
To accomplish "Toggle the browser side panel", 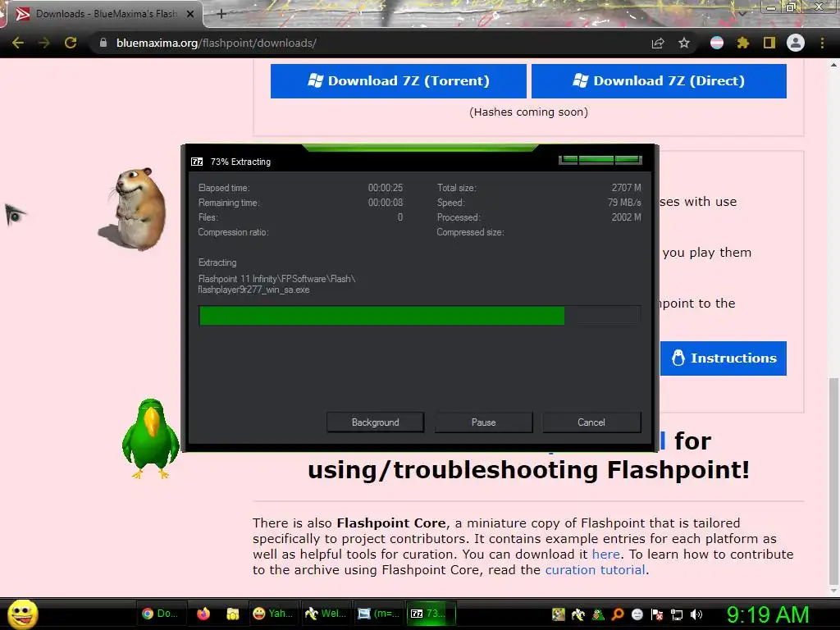I will [769, 43].
